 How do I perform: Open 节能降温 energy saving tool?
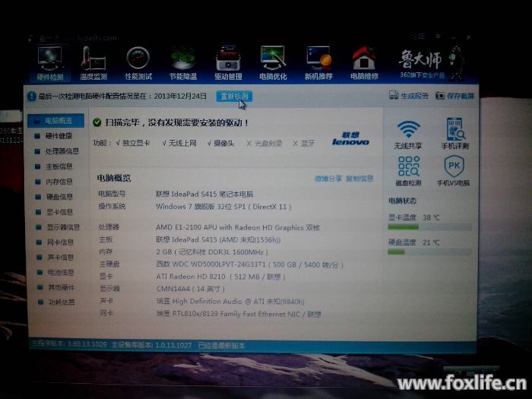point(182,63)
